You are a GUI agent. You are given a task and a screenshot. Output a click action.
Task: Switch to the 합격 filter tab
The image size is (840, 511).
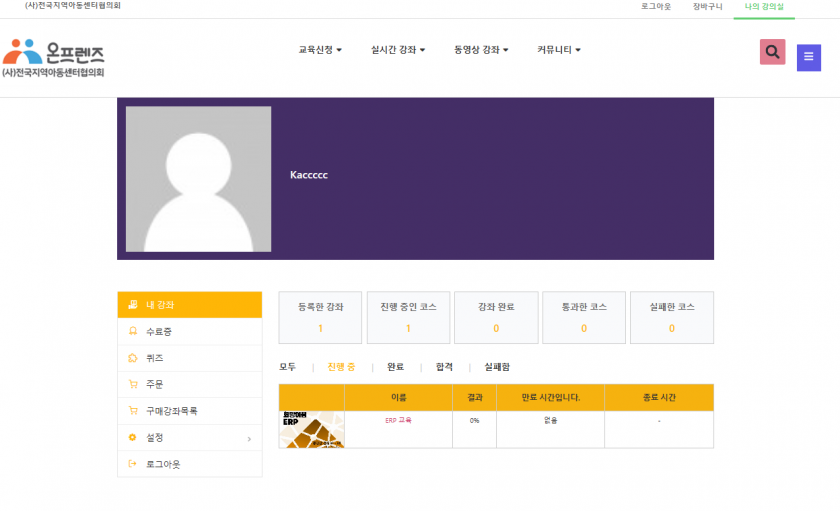(x=444, y=367)
